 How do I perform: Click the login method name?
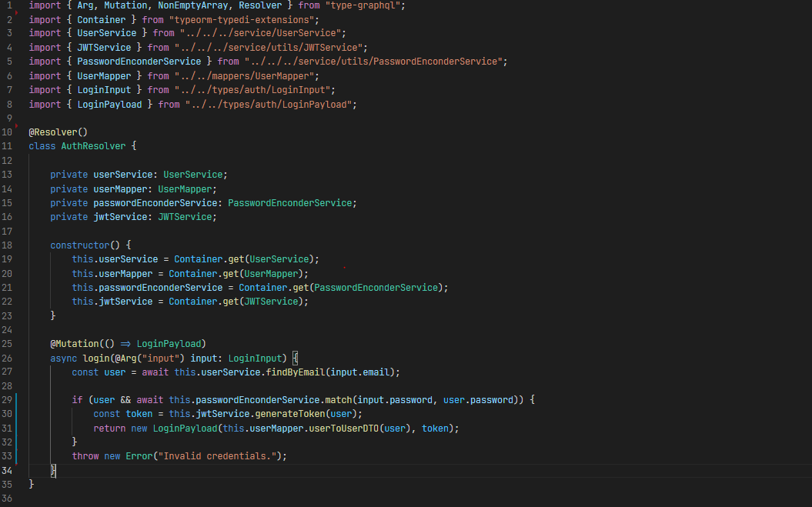click(95, 359)
